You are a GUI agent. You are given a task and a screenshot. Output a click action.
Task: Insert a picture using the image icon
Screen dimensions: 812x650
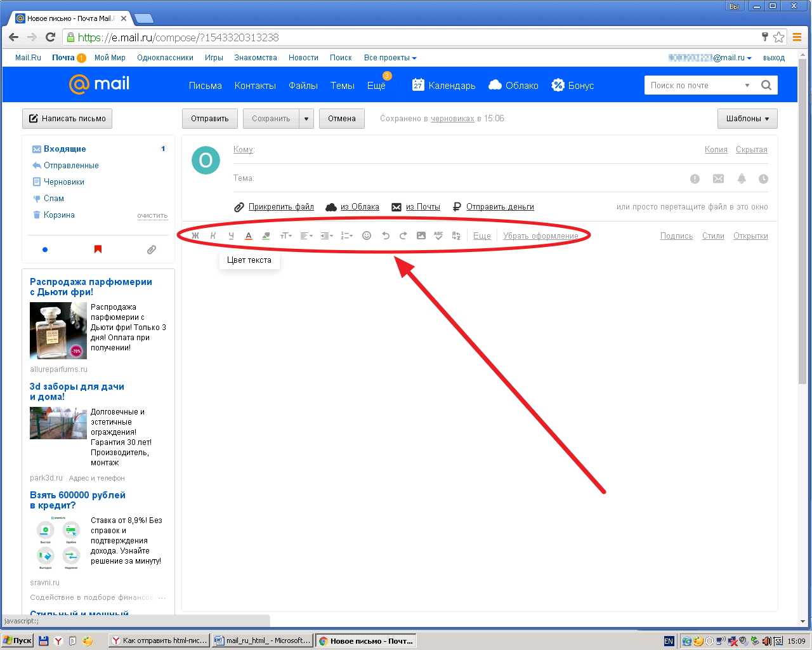[x=421, y=235]
